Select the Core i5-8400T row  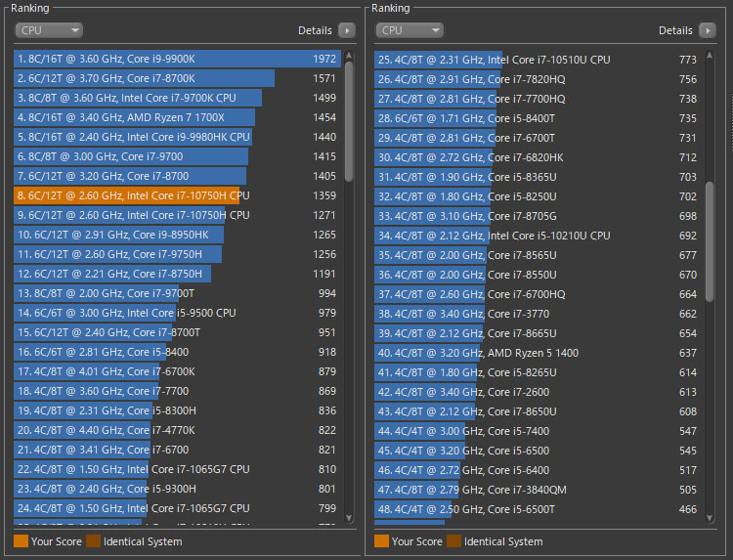539,118
